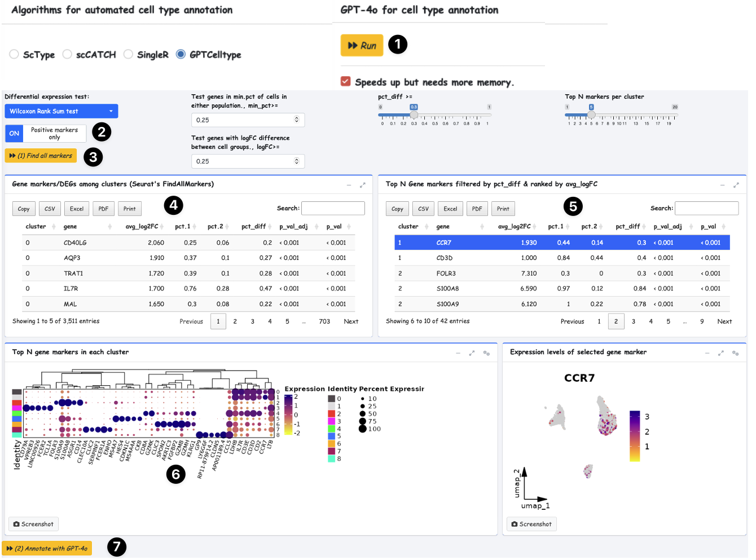This screenshot has height=560, width=756.
Task: Open the Wilcoxon Rank Sum test dropdown
Action: point(61,111)
